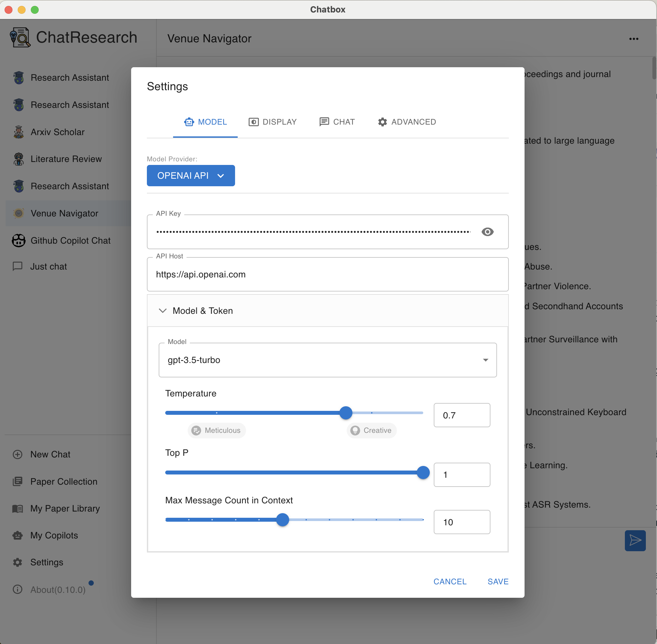The height and width of the screenshot is (644, 657).
Task: Click the Just chat bubble icon
Action: (x=18, y=266)
